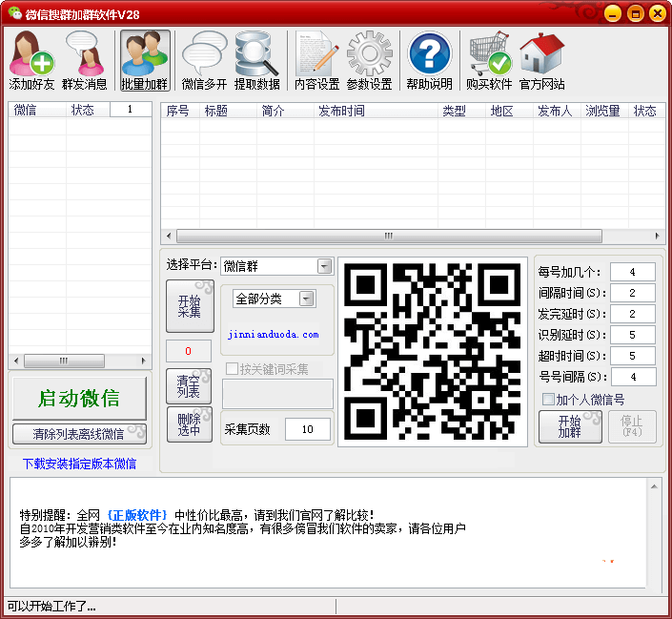Screen dimensions: 672x619
Task: Click the 发布人 column header
Action: tap(557, 111)
